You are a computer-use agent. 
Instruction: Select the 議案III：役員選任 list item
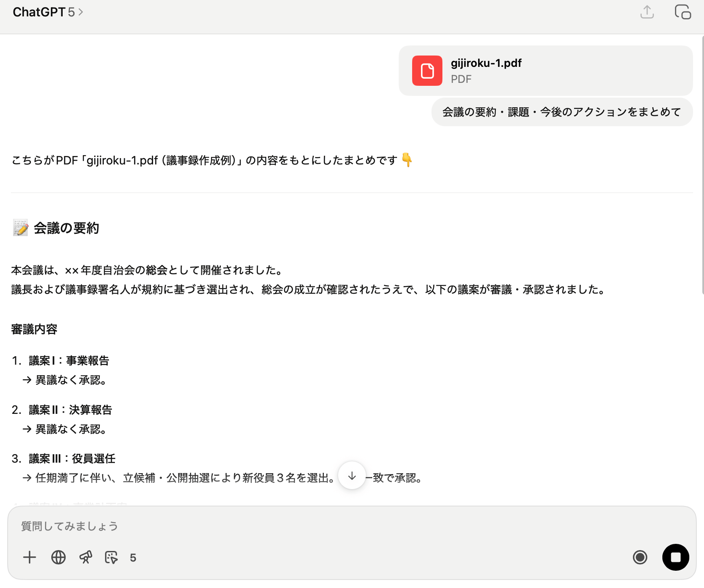72,459
